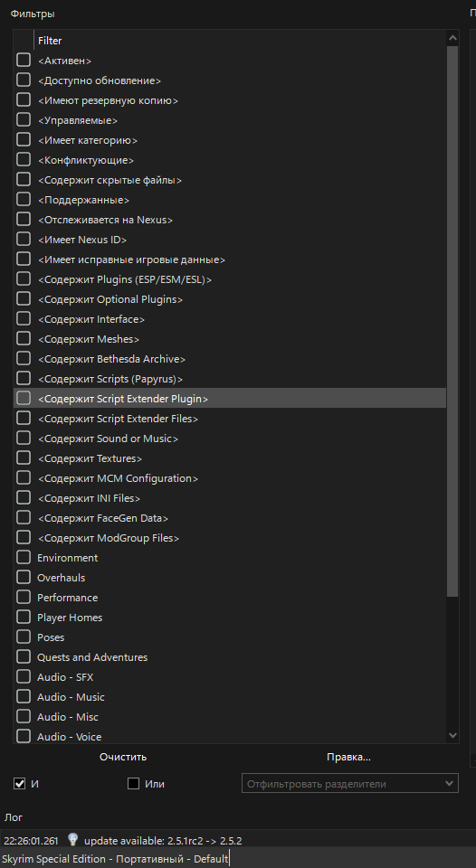Open the Отфильтровать разделители dropdown
The image size is (476, 868).
coord(349,784)
